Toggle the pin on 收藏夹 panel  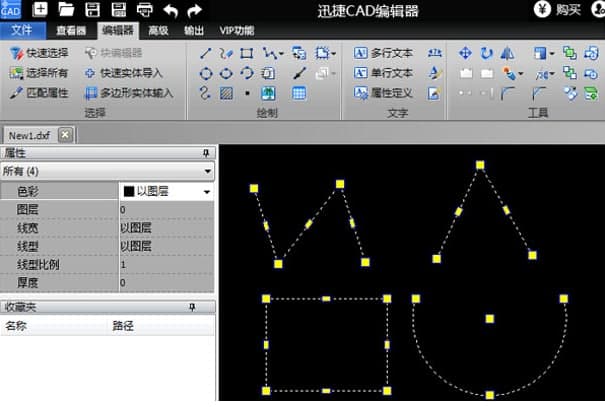point(206,307)
